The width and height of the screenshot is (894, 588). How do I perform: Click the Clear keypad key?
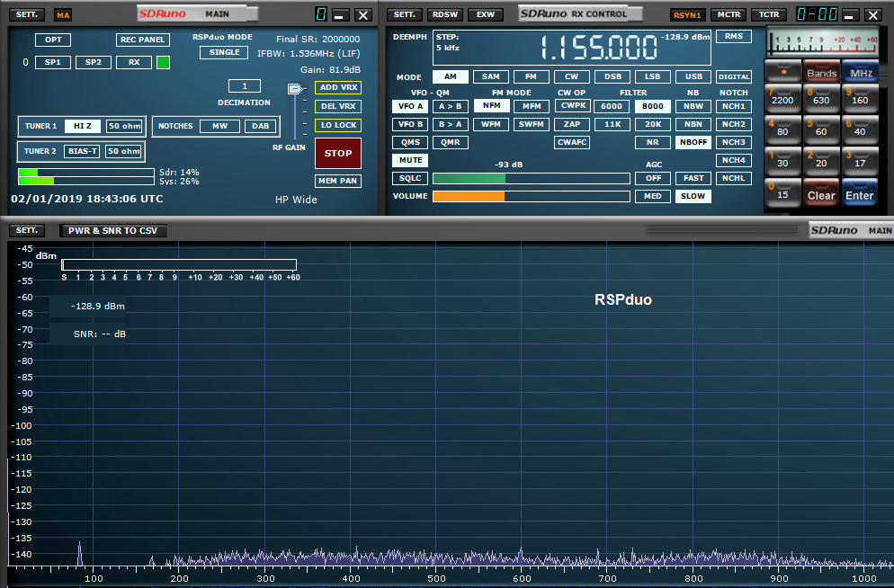[x=821, y=193]
